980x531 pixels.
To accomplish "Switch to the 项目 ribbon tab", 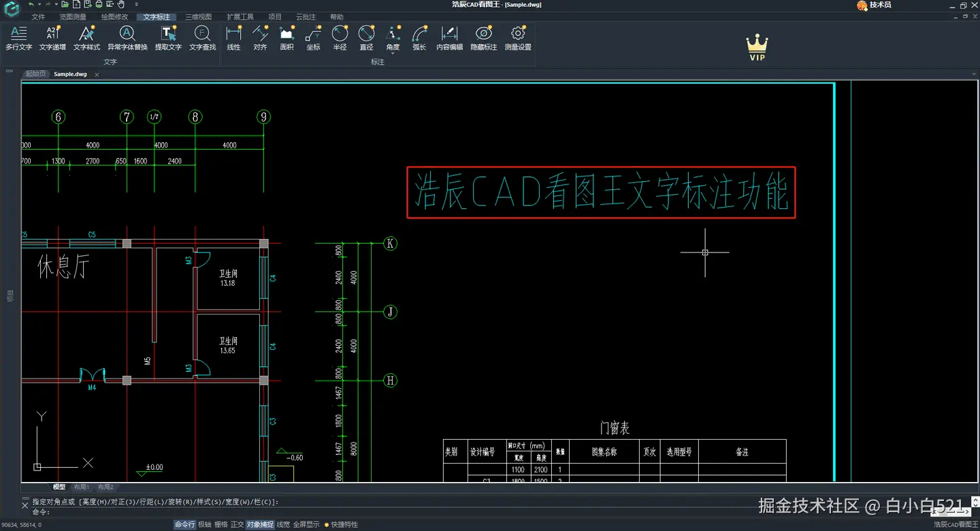I will (275, 17).
